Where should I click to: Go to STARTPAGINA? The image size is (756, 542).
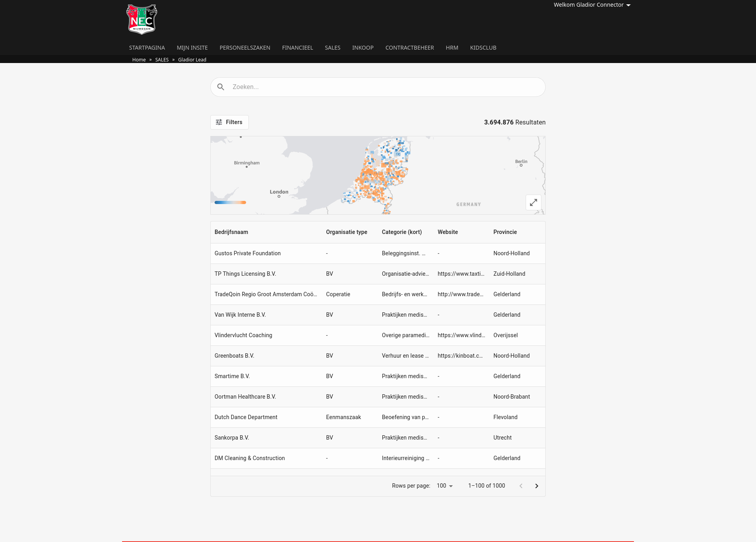click(x=146, y=47)
